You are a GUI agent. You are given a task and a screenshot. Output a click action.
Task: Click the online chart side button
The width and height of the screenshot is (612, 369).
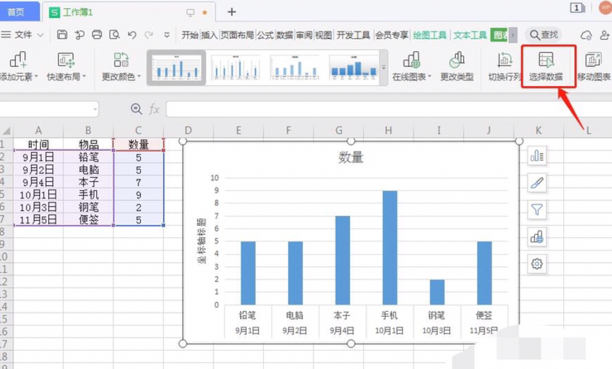[x=537, y=237]
